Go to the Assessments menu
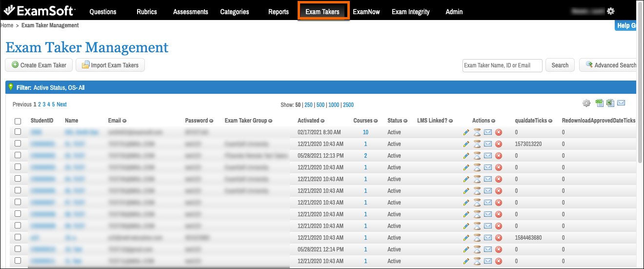 (191, 12)
